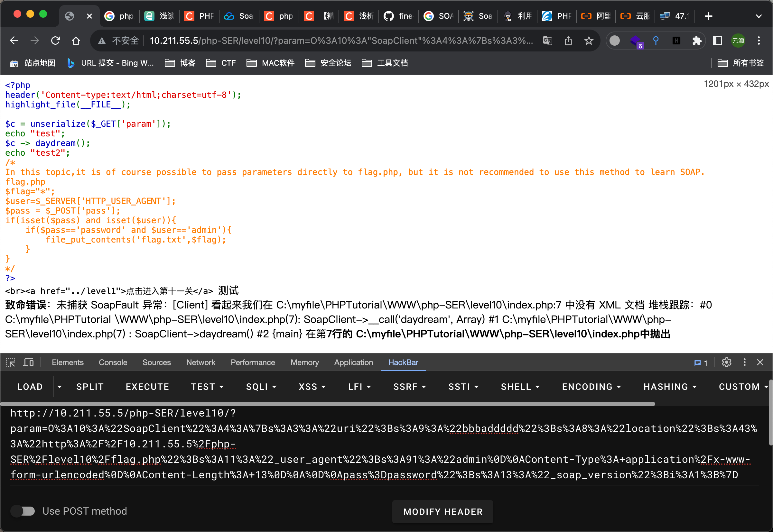Open the translate page icon
The height and width of the screenshot is (532, 773).
[x=548, y=41]
